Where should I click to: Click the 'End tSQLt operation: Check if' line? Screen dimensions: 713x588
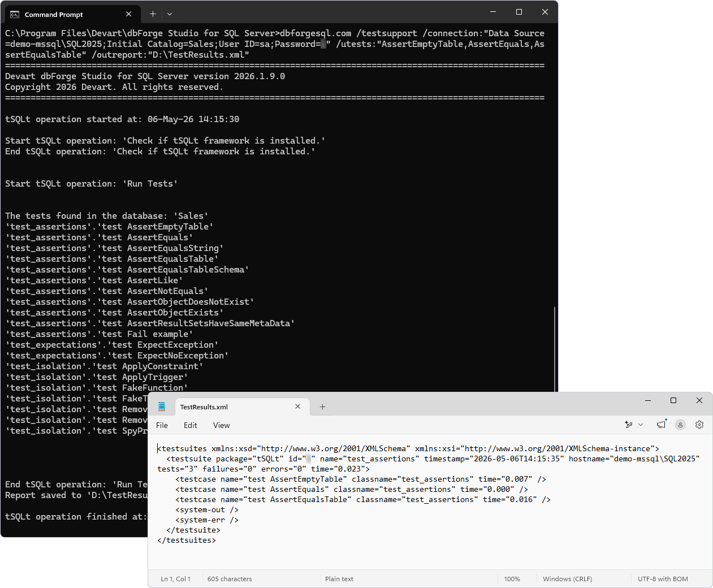tap(161, 152)
